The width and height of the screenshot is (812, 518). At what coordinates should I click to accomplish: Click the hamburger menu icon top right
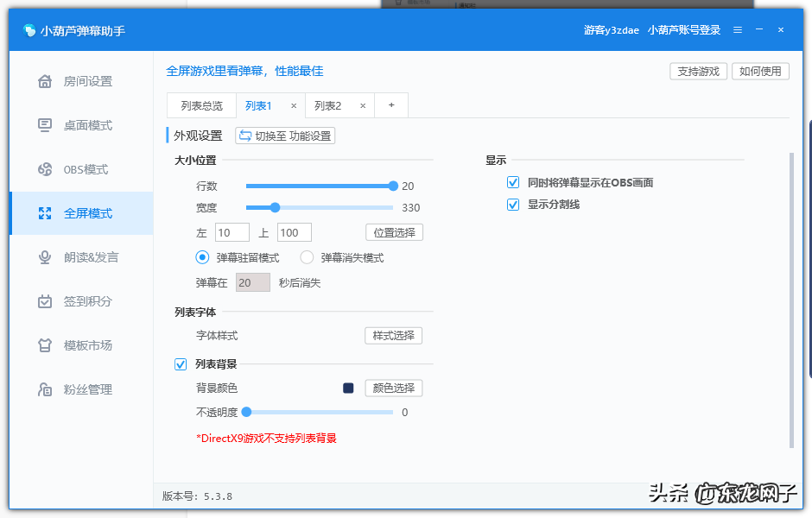pyautogui.click(x=738, y=29)
